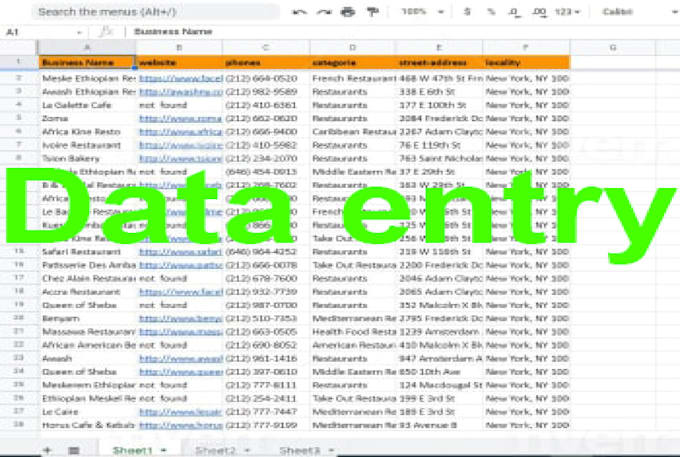Select row 28 header
The height and width of the screenshot is (457, 680).
click(x=19, y=424)
